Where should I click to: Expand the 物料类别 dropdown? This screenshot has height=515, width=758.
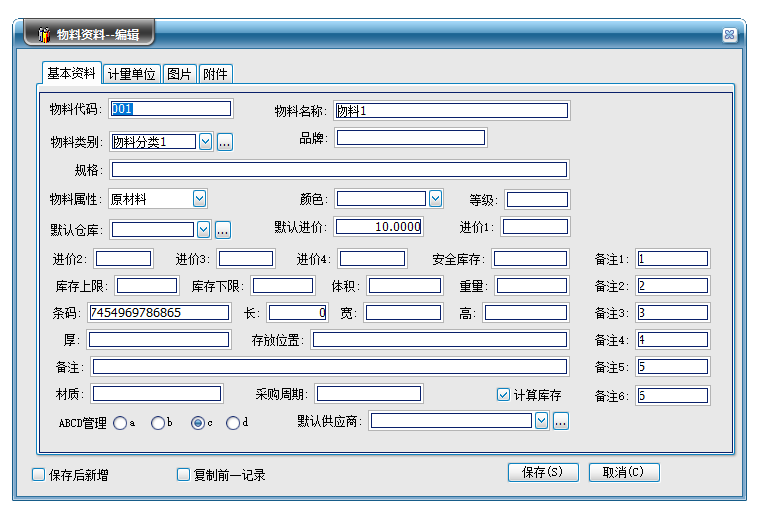click(x=205, y=142)
